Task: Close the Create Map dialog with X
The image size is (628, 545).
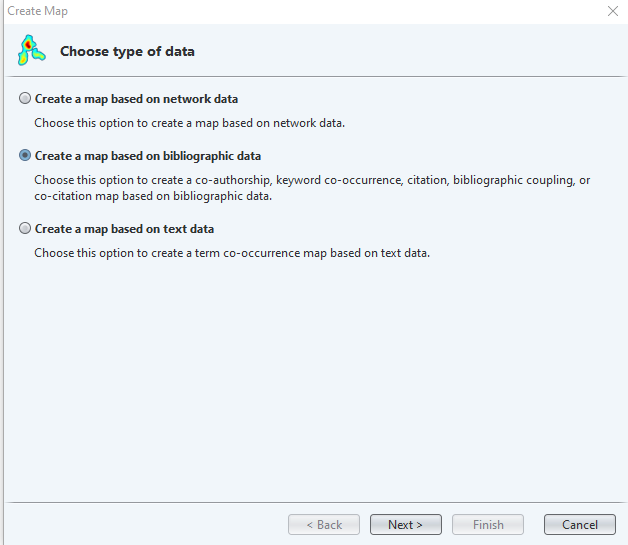Action: coord(612,11)
